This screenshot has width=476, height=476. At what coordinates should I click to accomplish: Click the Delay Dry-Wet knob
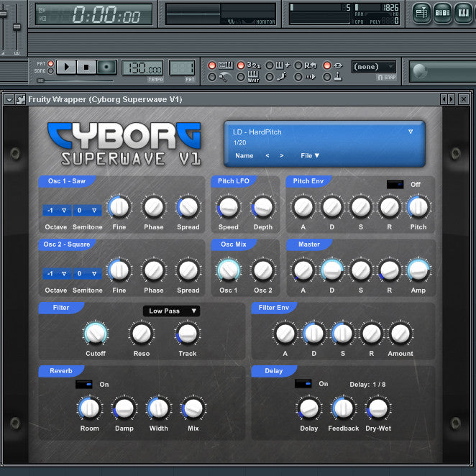tap(378, 408)
